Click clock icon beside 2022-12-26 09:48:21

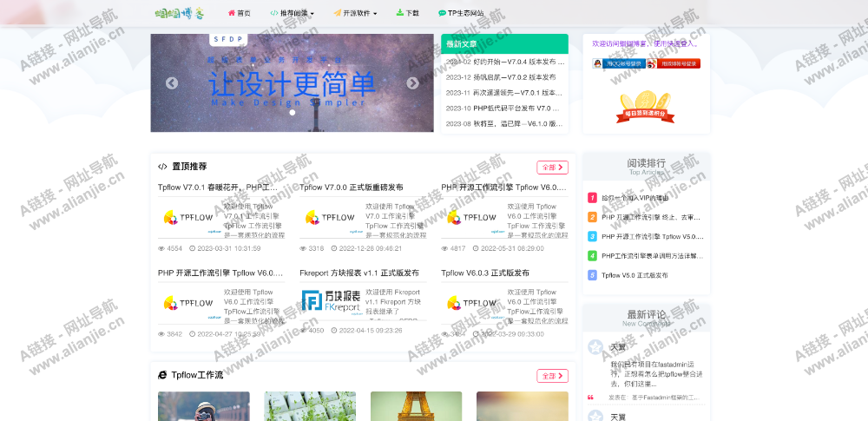[x=334, y=249]
